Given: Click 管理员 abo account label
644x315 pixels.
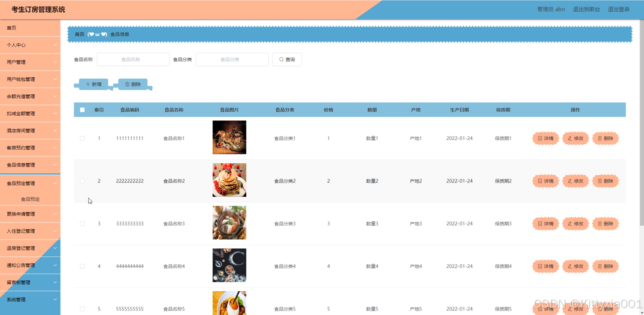Looking at the screenshot, I should (551, 9).
